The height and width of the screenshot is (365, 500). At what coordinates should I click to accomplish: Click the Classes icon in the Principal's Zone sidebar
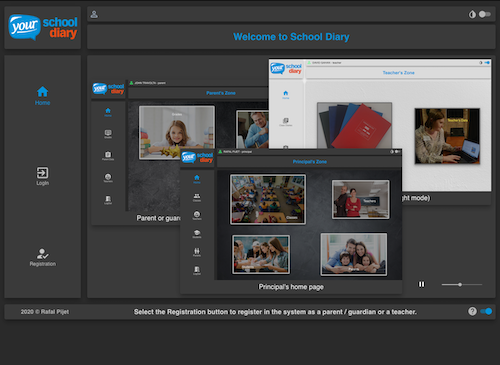click(x=197, y=197)
